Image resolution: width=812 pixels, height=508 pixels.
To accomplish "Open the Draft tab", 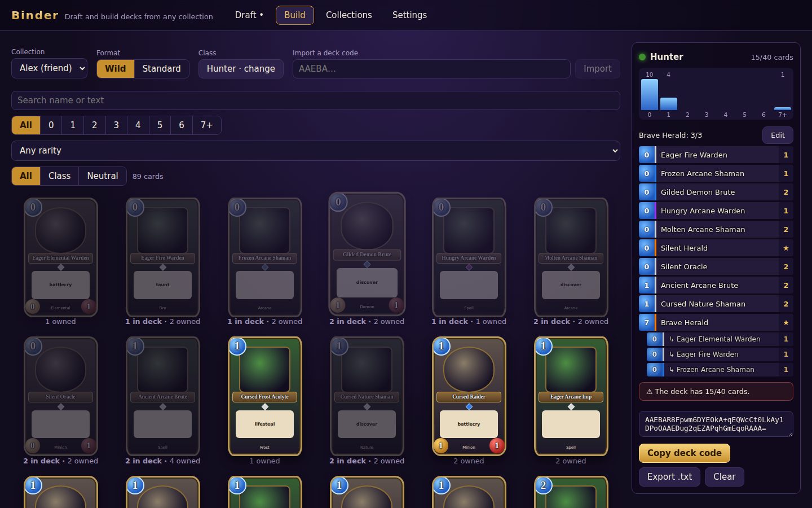I will [249, 15].
